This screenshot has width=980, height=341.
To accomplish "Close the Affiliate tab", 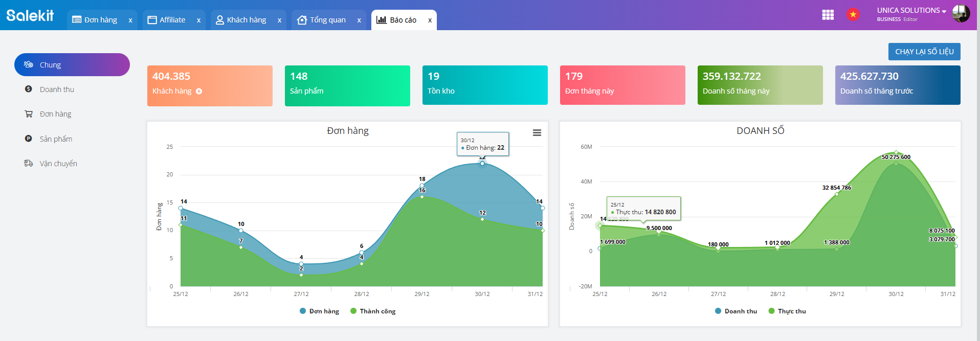I will pyautogui.click(x=198, y=20).
